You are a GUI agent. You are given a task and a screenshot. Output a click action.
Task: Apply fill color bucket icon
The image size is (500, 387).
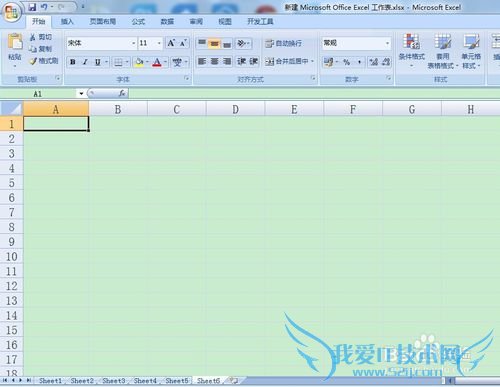(139, 62)
